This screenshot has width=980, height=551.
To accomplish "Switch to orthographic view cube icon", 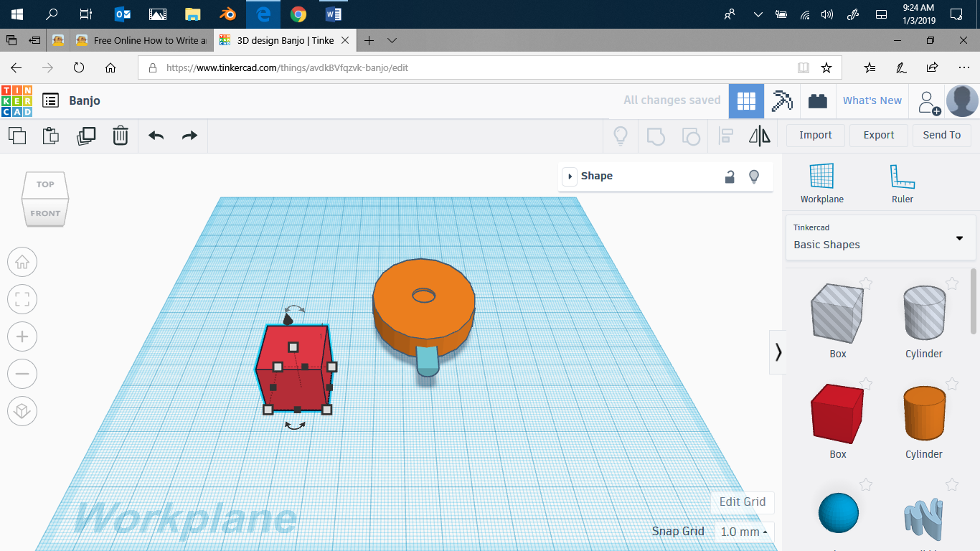I will 22,411.
